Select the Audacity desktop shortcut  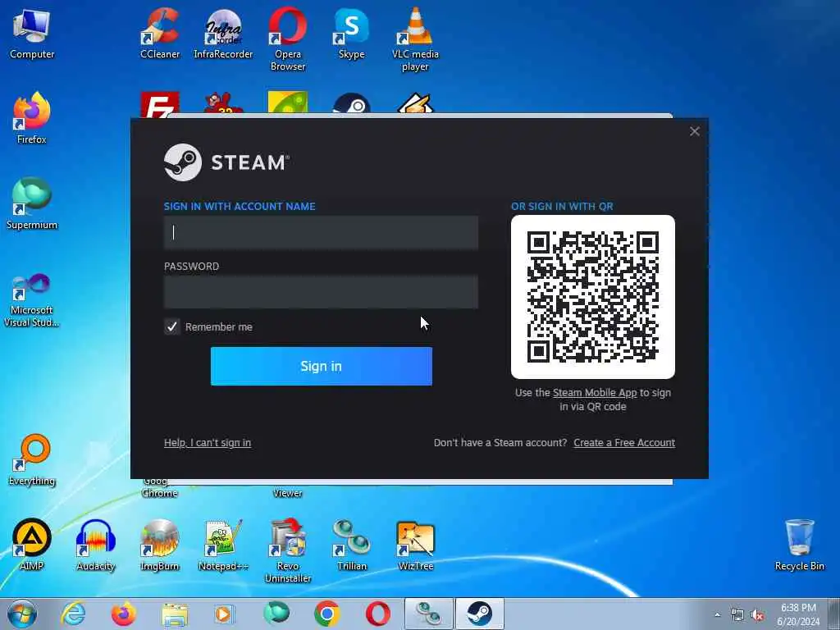point(96,545)
